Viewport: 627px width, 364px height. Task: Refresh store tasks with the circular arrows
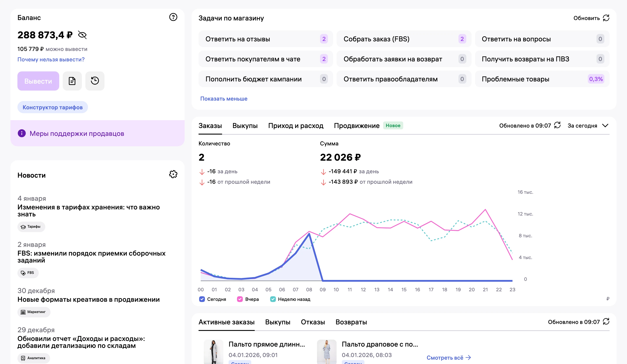[606, 18]
